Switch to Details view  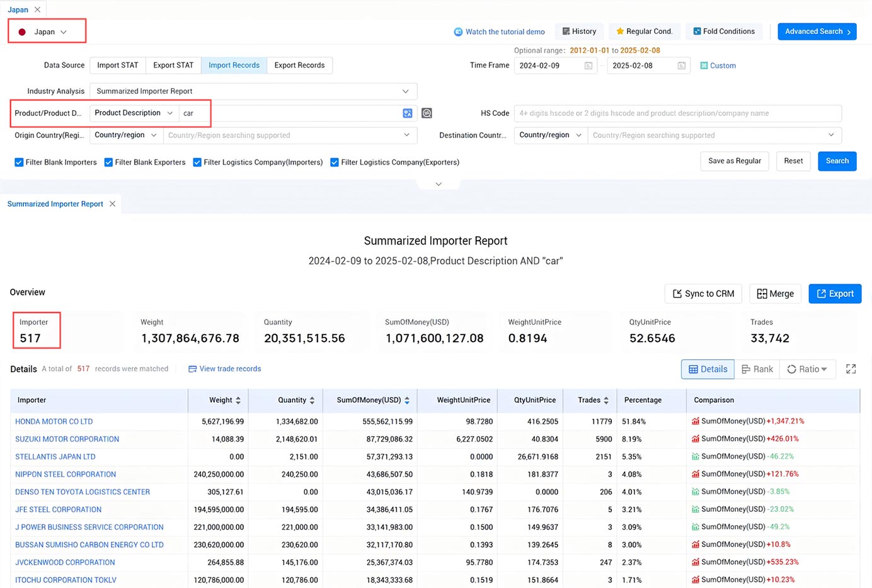pos(708,369)
